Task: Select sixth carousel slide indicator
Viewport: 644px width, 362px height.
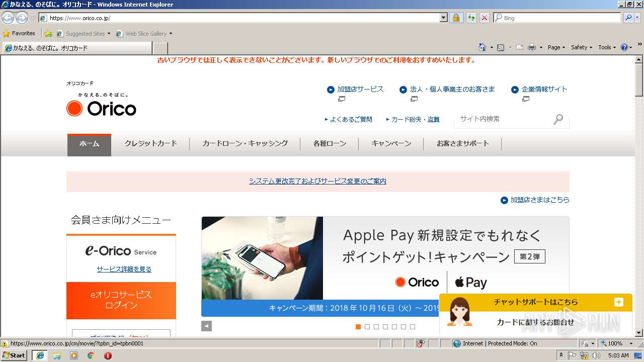Action: tap(404, 327)
